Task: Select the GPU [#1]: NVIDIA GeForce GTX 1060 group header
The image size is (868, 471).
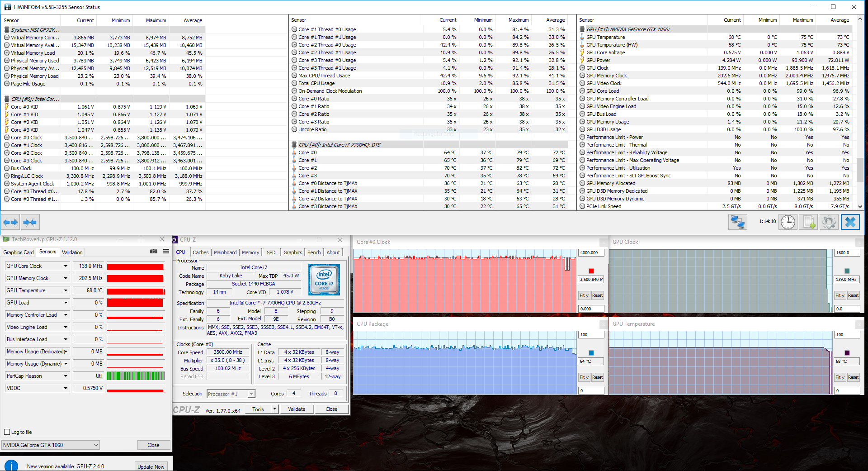Action: (715, 29)
